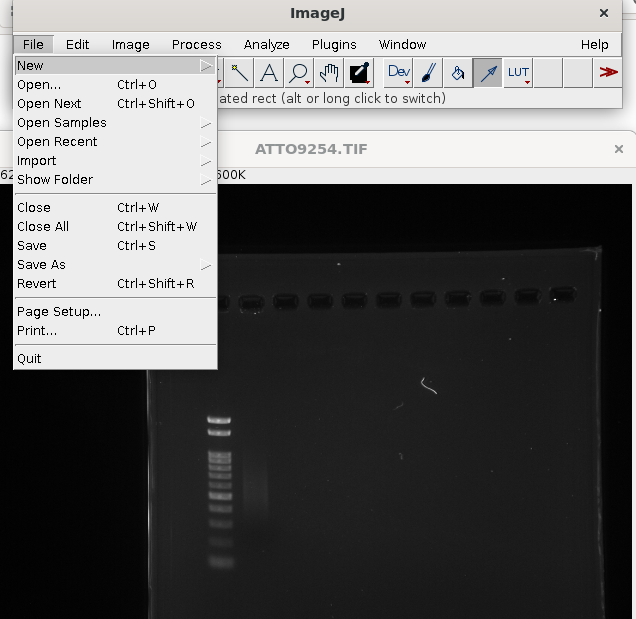Expand the Save As submenu
Image resolution: width=636 pixels, height=619 pixels.
pos(115,264)
